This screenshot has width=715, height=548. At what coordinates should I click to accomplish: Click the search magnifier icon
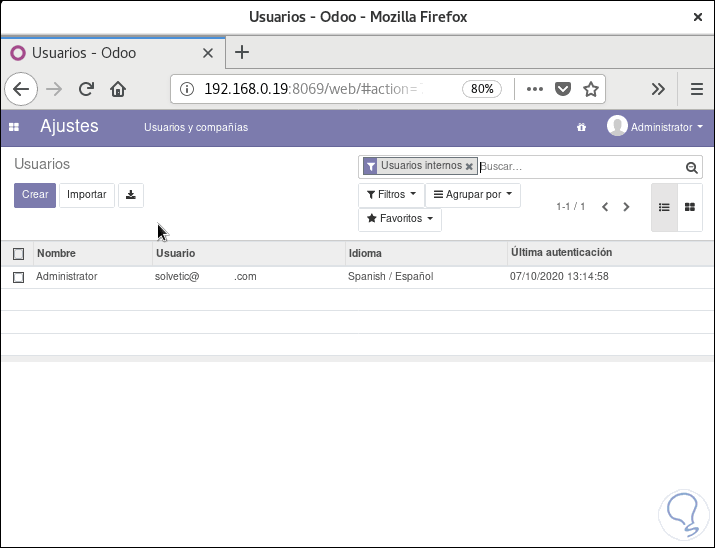tap(691, 167)
